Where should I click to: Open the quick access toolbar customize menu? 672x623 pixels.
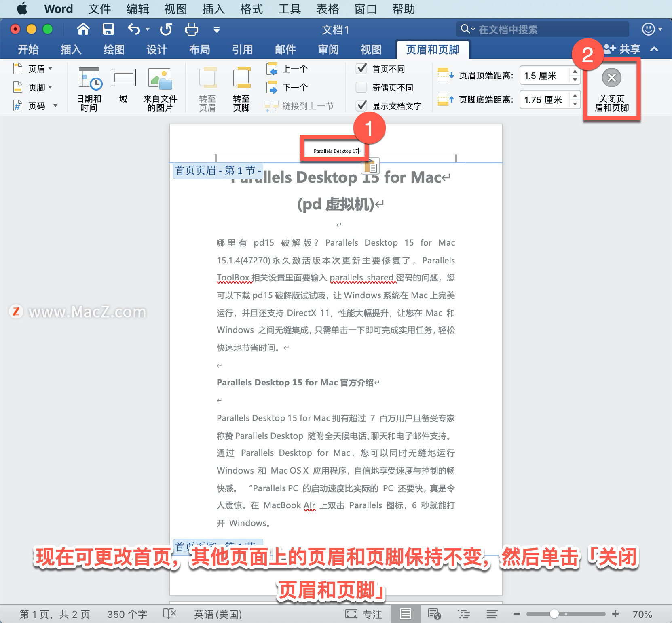(x=217, y=29)
